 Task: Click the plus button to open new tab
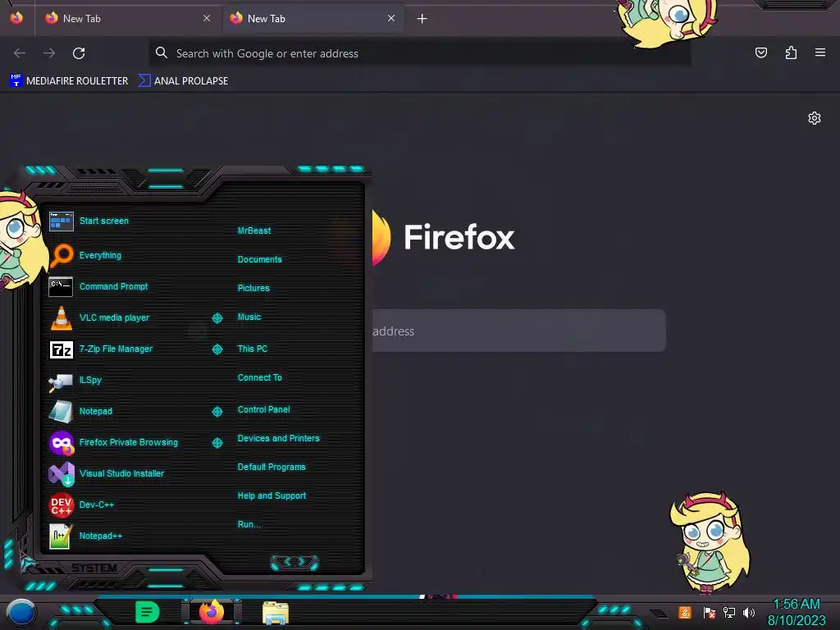(x=422, y=19)
